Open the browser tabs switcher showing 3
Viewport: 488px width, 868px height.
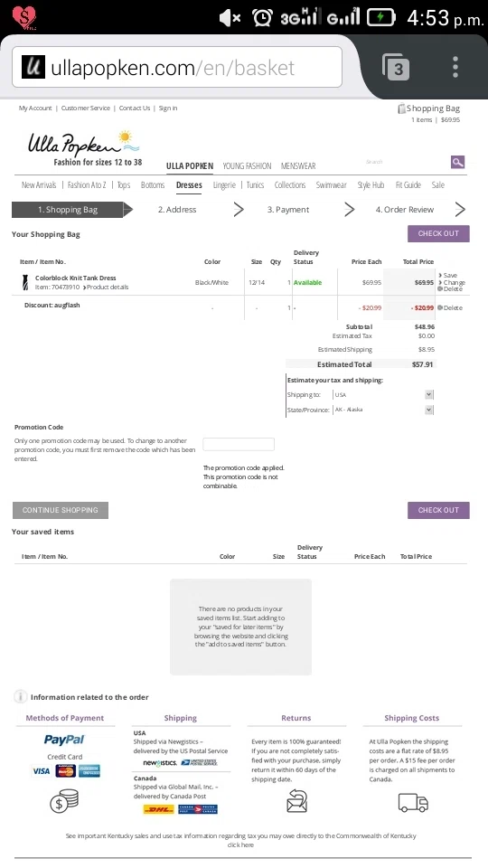[395, 67]
